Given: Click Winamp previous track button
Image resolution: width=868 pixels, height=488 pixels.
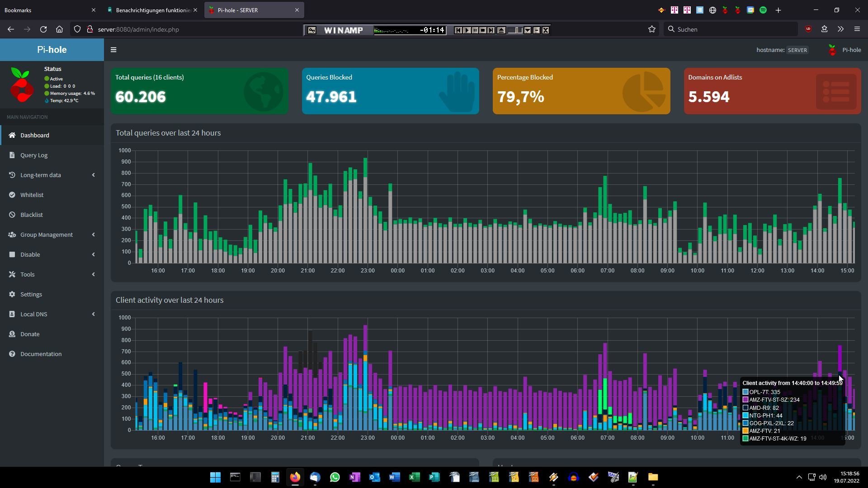Looking at the screenshot, I should coord(458,30).
